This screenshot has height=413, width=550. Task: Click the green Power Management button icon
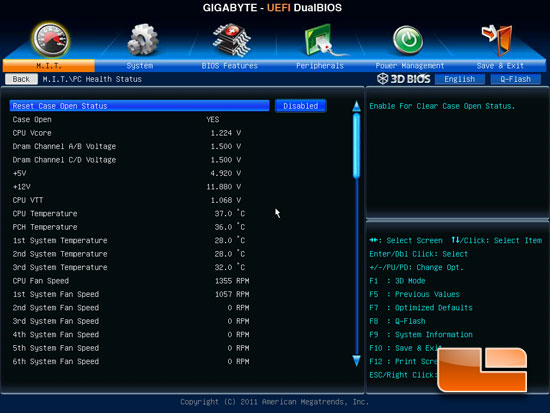click(x=408, y=40)
